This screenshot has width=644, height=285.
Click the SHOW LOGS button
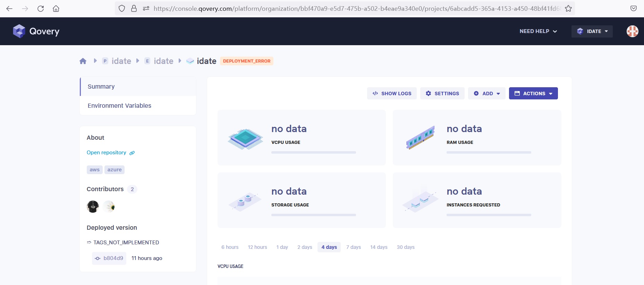tap(392, 93)
